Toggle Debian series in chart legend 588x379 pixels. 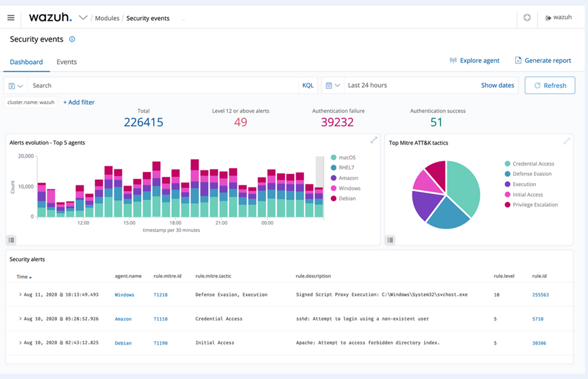pos(347,199)
